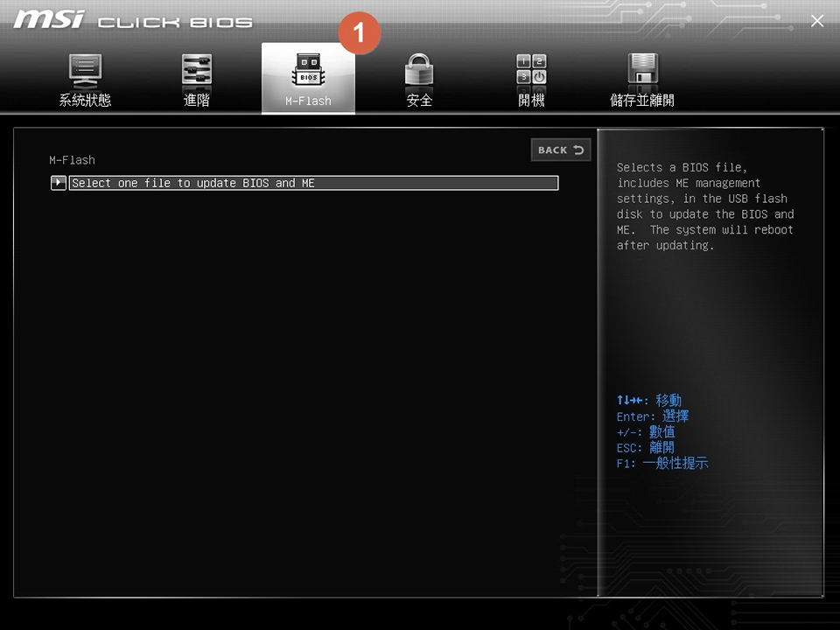Open the 開機 boot power icon

click(x=531, y=68)
